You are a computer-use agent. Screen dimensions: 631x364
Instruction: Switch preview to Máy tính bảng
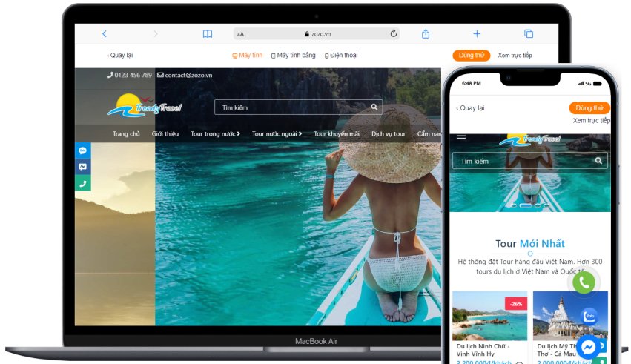pos(294,55)
